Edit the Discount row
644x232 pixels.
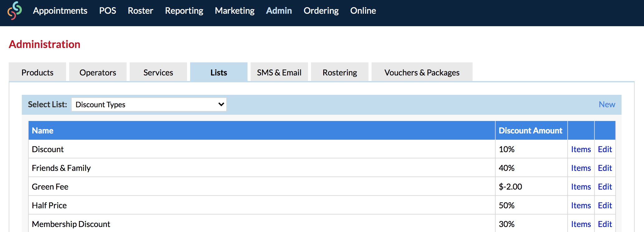click(605, 149)
